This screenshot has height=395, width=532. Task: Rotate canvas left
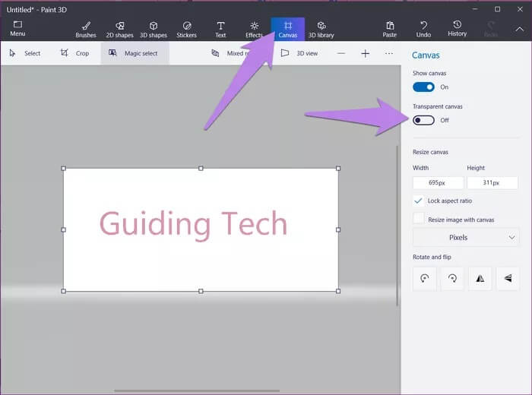[x=424, y=278]
